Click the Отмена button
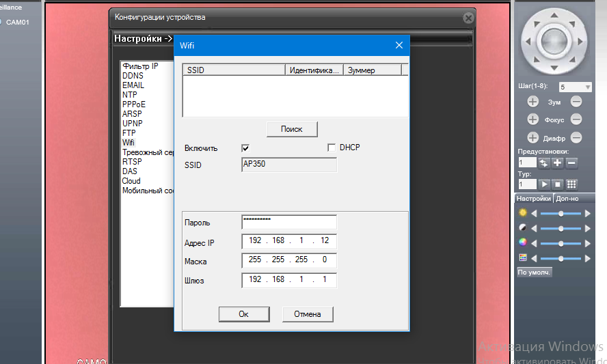The height and width of the screenshot is (364, 607). click(x=308, y=314)
